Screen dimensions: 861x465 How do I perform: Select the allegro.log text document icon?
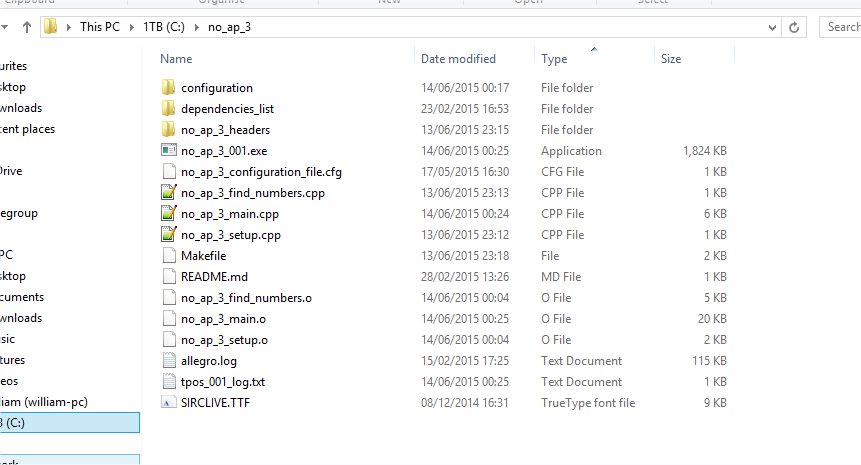(168, 361)
